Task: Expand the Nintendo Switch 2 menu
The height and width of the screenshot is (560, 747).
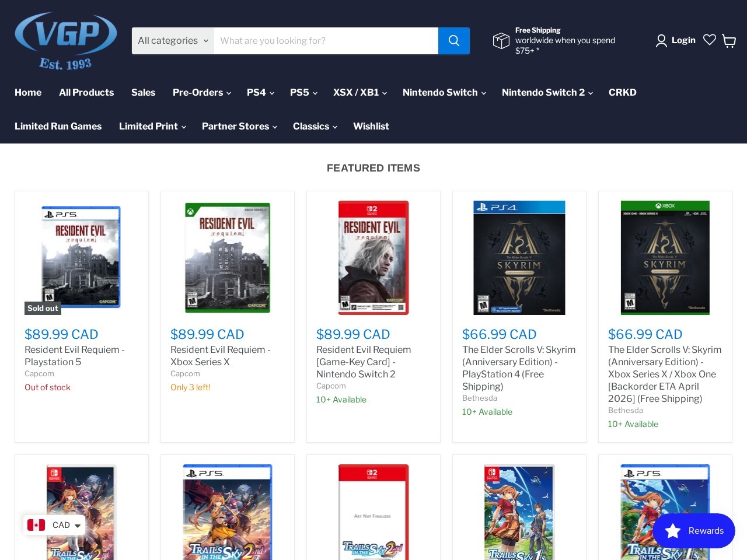Action: pos(546,92)
